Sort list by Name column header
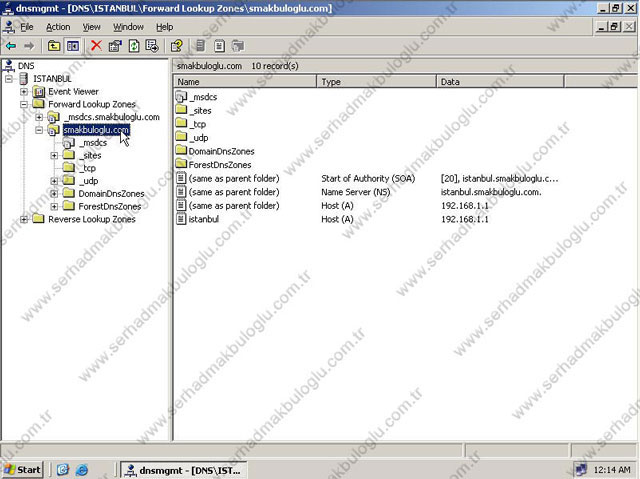 pos(245,82)
